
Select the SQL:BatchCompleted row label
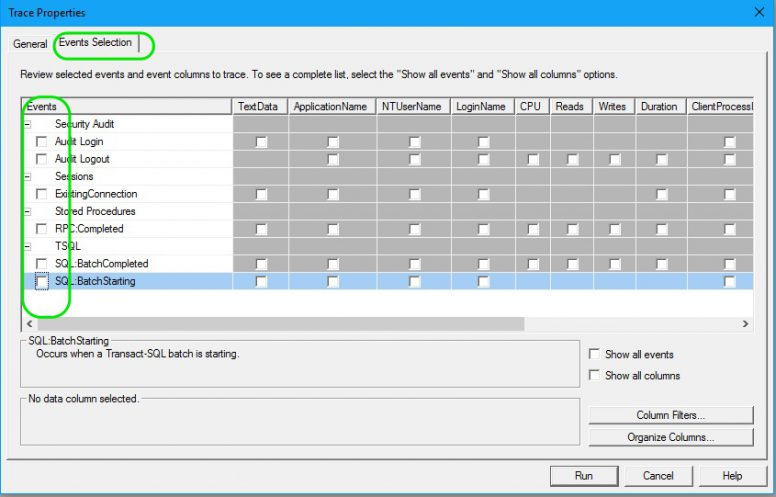pos(101,264)
